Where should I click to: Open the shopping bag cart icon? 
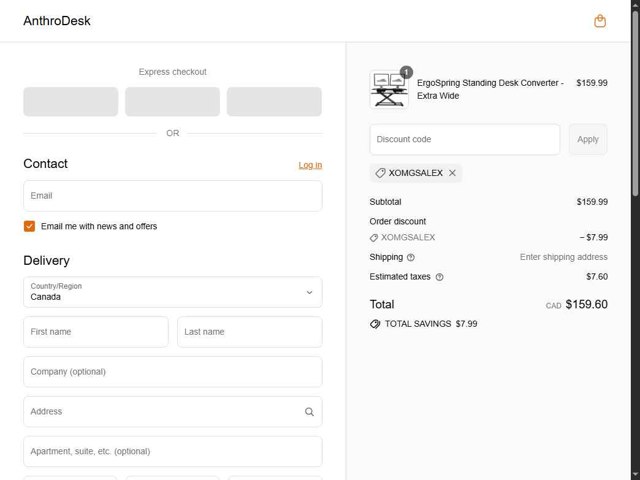point(600,21)
